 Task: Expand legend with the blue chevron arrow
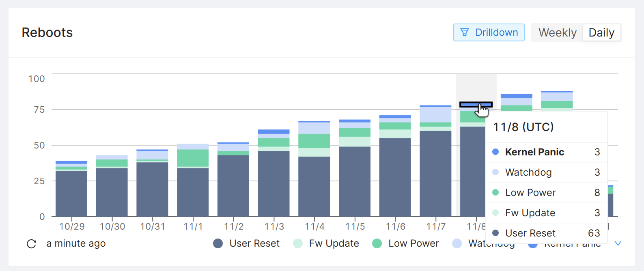click(618, 243)
